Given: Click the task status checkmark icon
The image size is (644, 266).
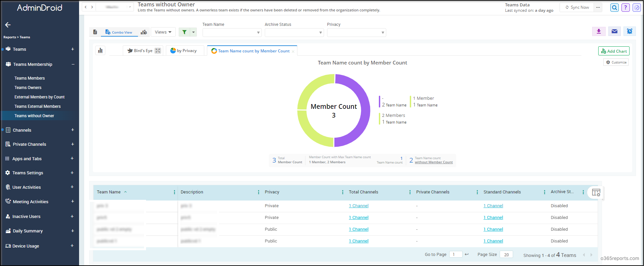Looking at the screenshot, I should [x=637, y=7].
